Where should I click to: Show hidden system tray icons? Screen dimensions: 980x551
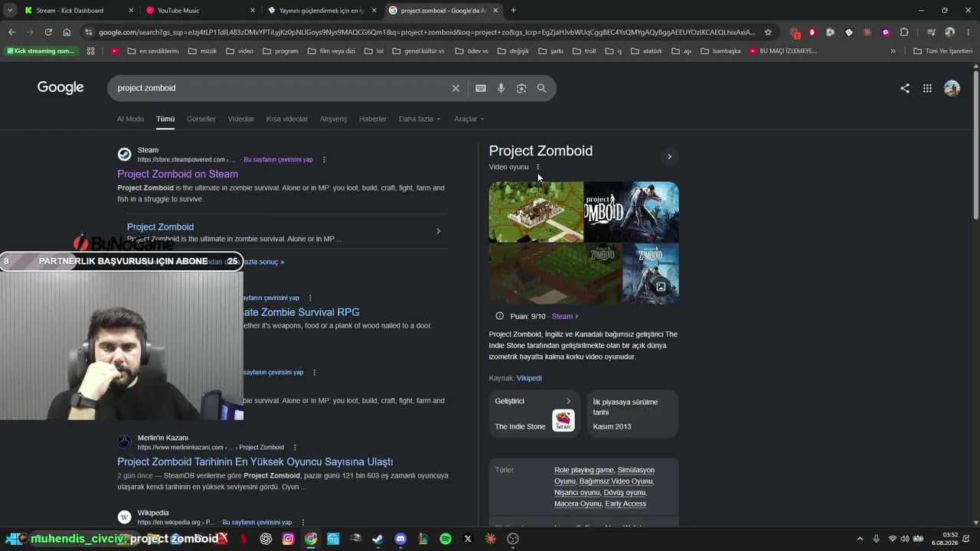[860, 539]
